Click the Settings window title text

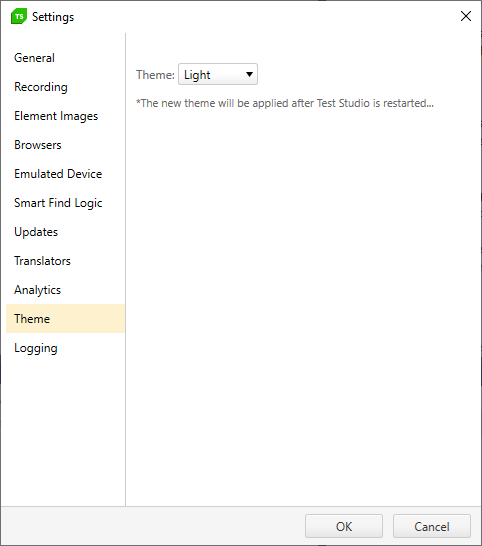click(x=53, y=17)
